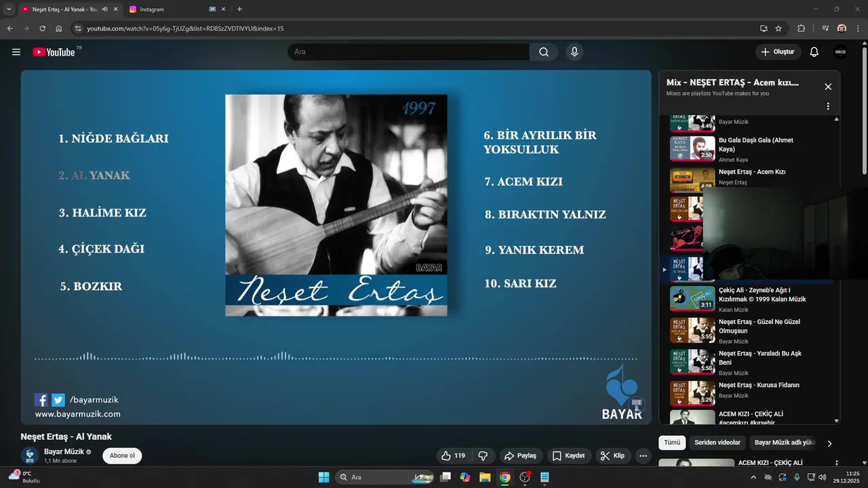This screenshot has height=488, width=868.
Task: Open the Bayar Müzik channel name link
Action: [x=64, y=451]
